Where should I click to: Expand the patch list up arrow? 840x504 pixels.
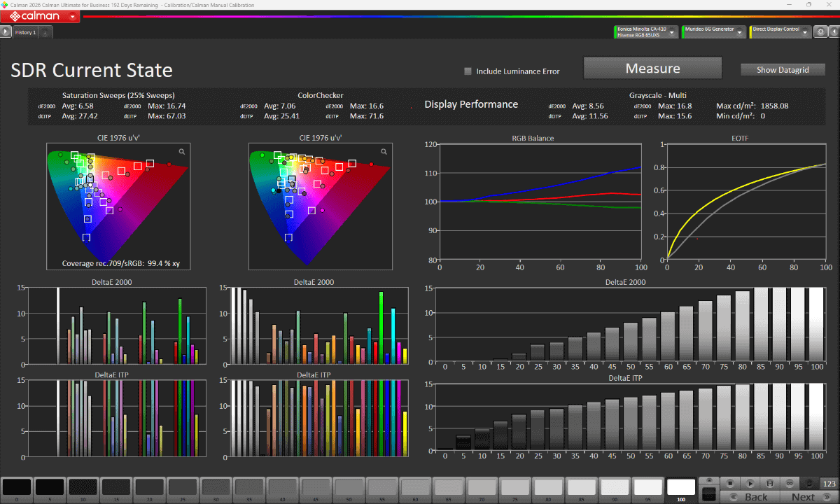(709, 481)
